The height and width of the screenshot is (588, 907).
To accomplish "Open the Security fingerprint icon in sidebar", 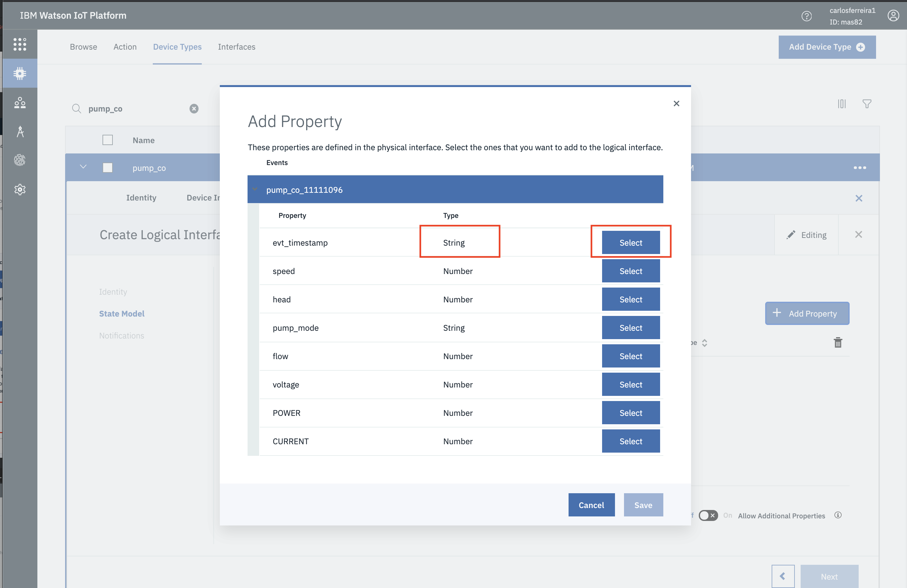I will point(20,160).
